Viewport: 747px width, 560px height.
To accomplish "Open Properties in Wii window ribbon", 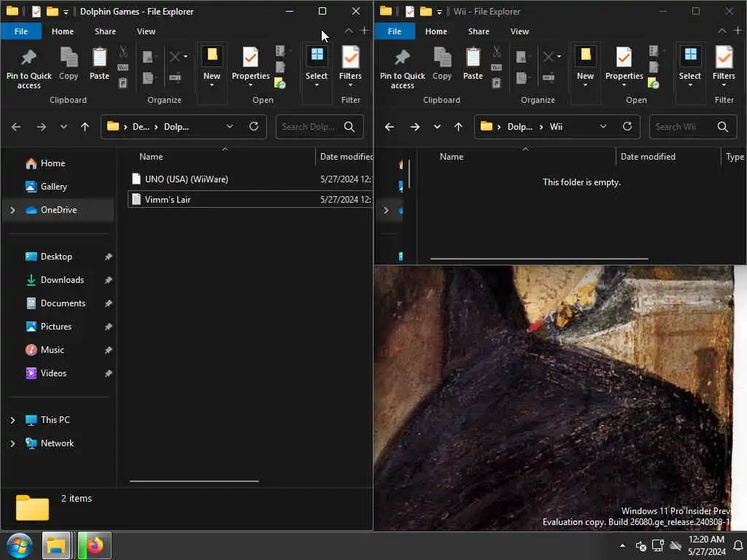I will [624, 66].
